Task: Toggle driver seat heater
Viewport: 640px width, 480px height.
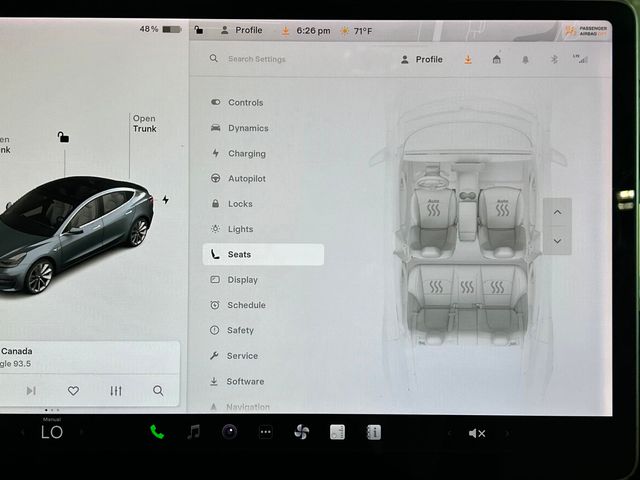Action: tap(433, 209)
